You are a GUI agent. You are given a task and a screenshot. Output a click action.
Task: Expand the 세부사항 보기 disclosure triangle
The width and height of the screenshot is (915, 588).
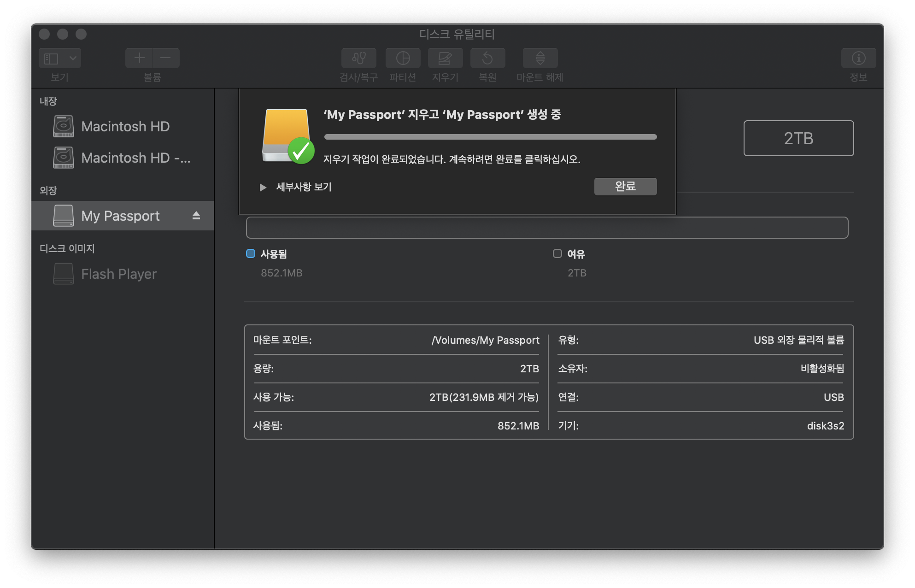tap(263, 187)
